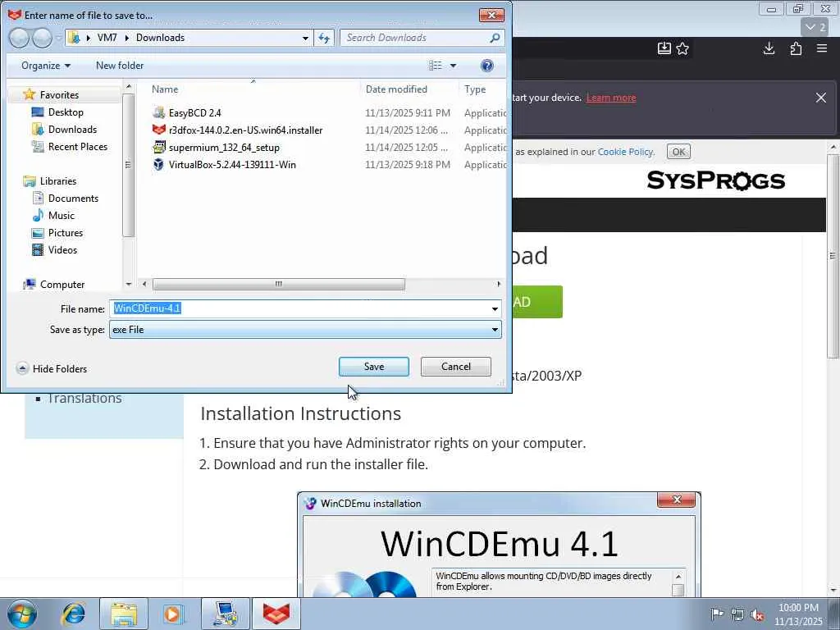Select Desktop under Favorites

(66, 112)
